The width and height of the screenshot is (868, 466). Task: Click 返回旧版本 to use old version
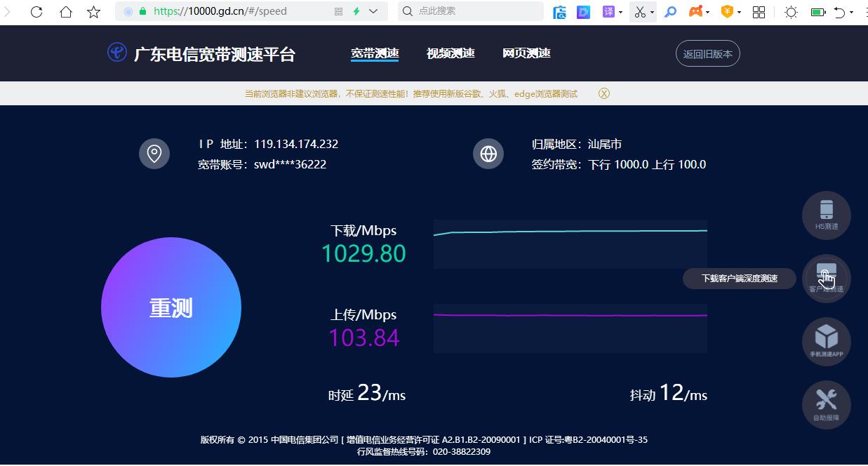(x=707, y=53)
